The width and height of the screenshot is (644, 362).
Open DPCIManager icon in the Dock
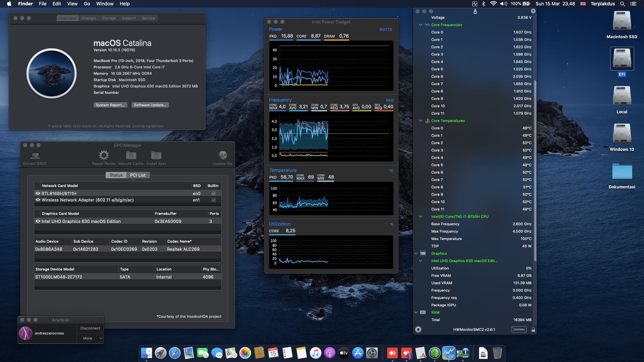(463, 353)
